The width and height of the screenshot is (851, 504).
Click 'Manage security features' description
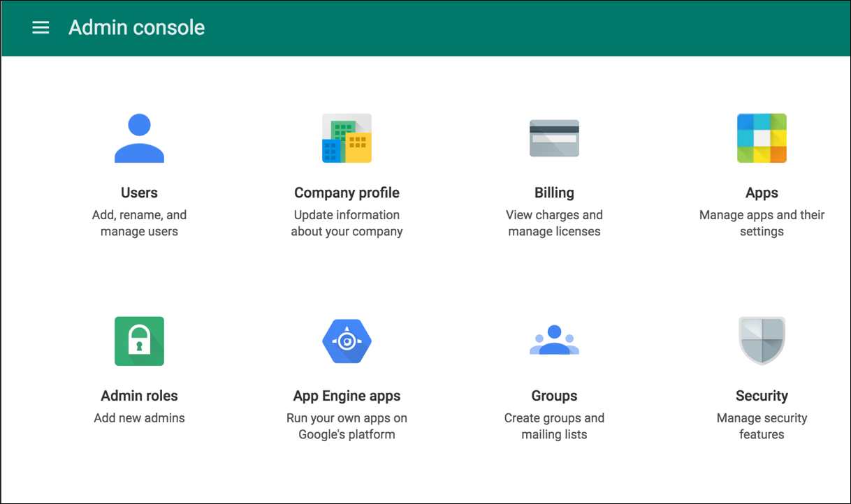762,427
